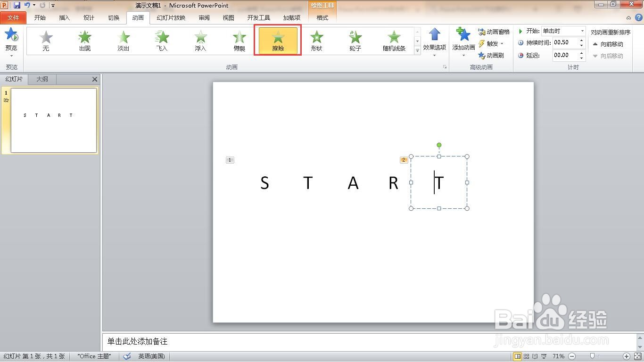Switch to the 开发工具 Developer tab
644x362 pixels.
coord(259,18)
